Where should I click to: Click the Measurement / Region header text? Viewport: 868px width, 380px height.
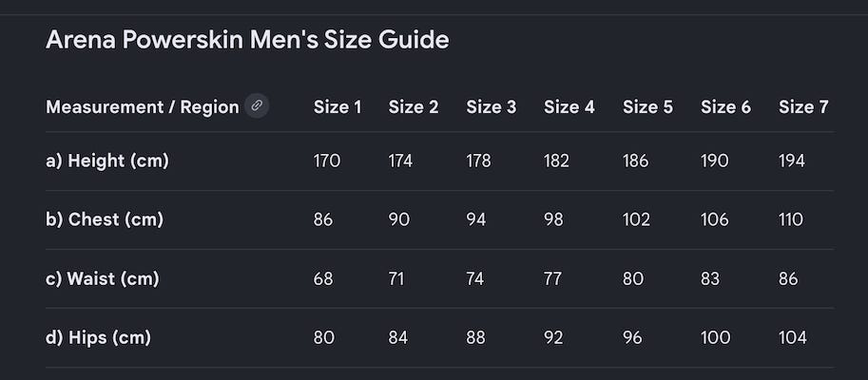[143, 106]
